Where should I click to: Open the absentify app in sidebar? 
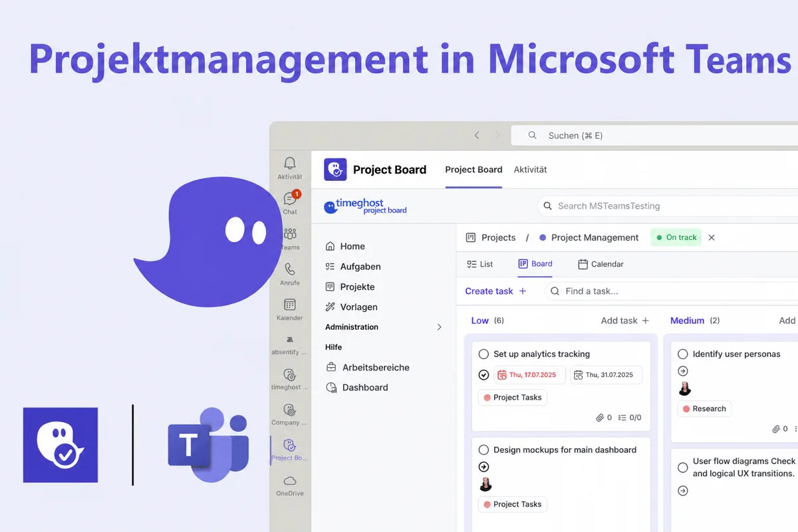290,344
